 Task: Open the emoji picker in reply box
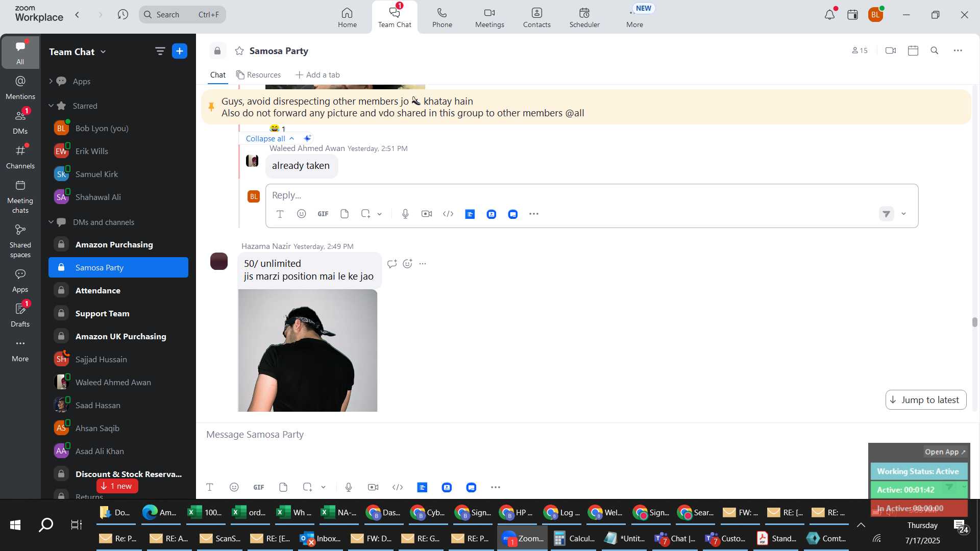[302, 214]
